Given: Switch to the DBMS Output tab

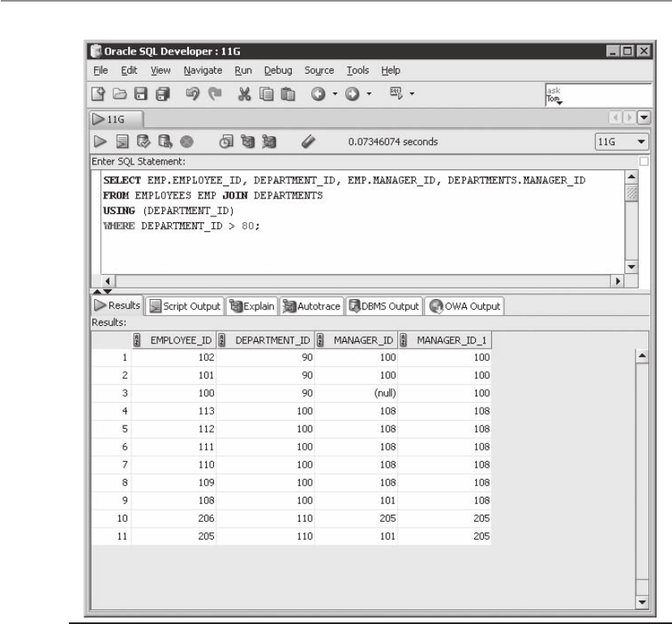Looking at the screenshot, I should (x=384, y=306).
